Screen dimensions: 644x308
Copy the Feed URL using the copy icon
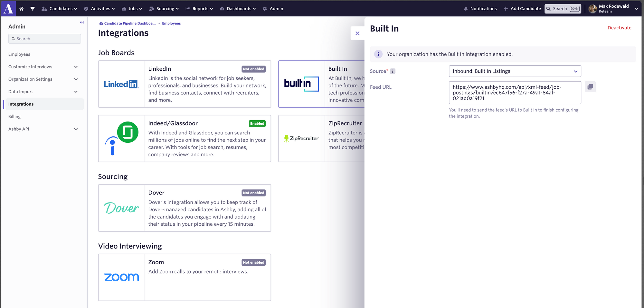click(590, 86)
